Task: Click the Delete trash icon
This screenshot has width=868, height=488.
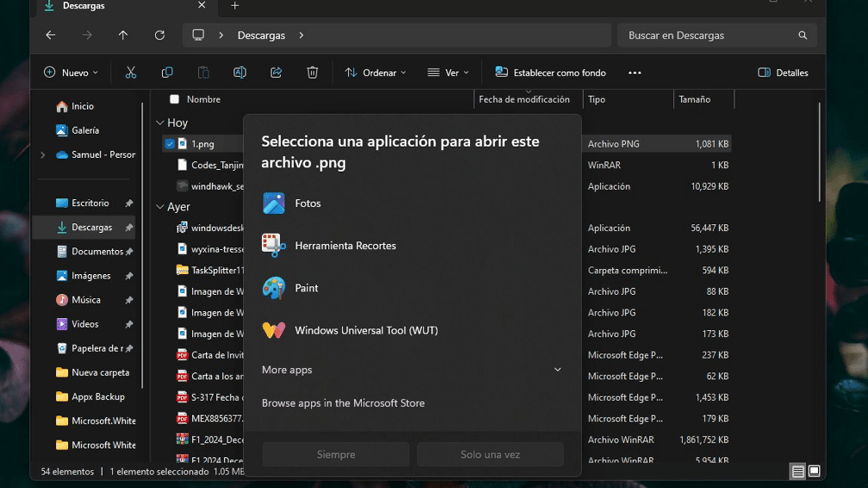Action: click(x=312, y=72)
